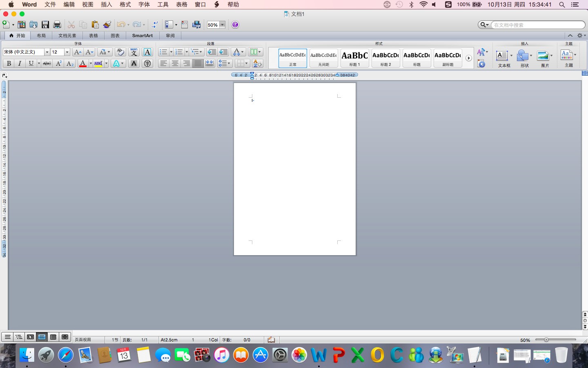
Task: Open the 插入 menu in menu bar
Action: pyautogui.click(x=107, y=4)
